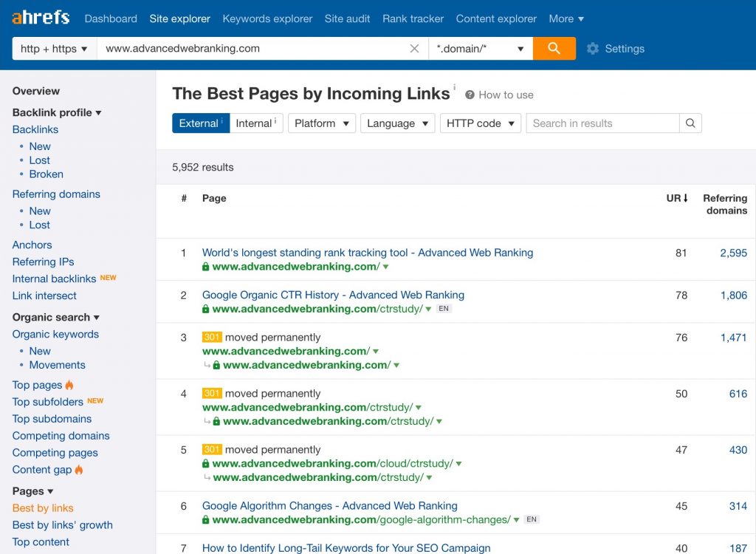Viewport: 756px width, 554px height.
Task: Click the fire icon next to Top pages
Action: (x=69, y=385)
